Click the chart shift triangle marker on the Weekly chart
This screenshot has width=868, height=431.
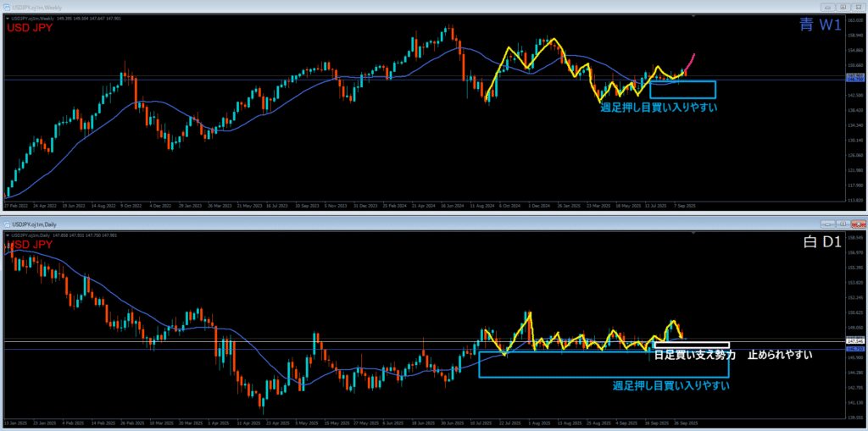click(694, 17)
